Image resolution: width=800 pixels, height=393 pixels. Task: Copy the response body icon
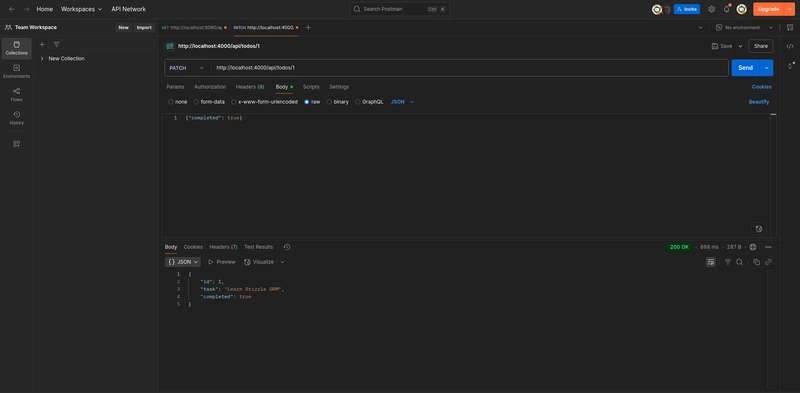point(757,262)
